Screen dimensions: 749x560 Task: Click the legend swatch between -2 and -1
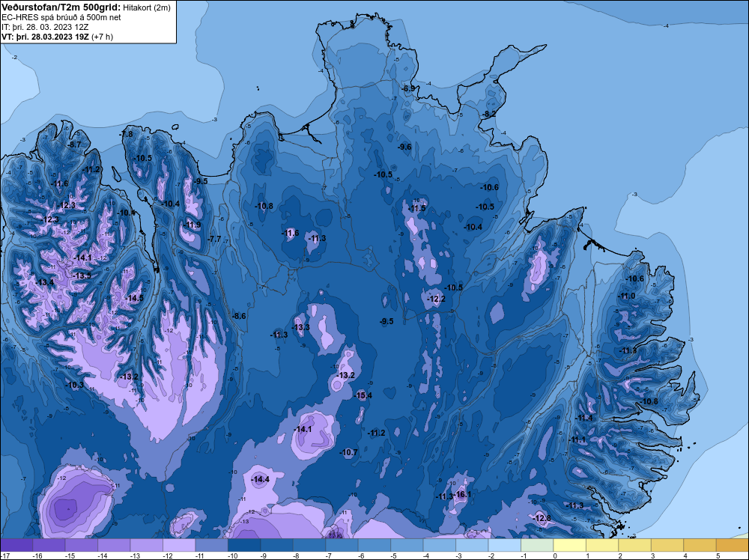click(x=504, y=545)
